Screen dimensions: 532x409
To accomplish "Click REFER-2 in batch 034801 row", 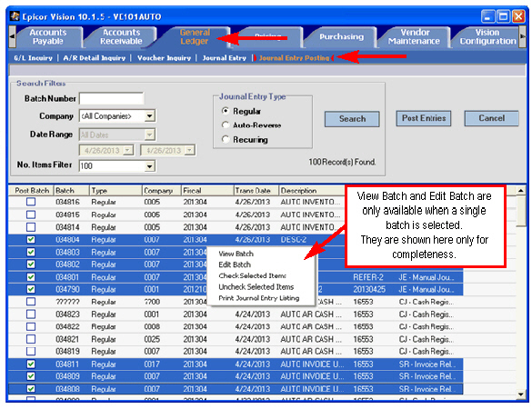I will pos(368,277).
